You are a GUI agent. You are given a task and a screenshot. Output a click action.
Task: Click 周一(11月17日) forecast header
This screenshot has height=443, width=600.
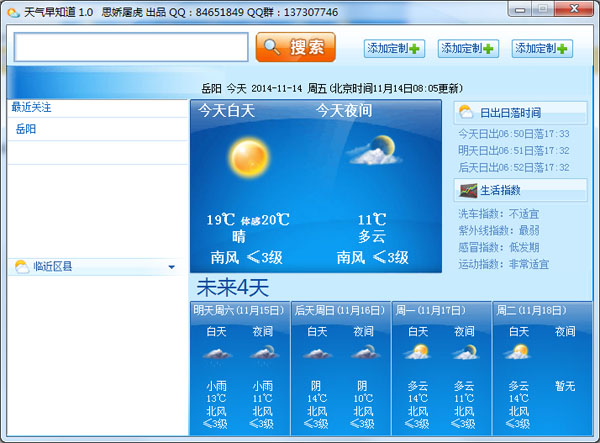(430, 310)
